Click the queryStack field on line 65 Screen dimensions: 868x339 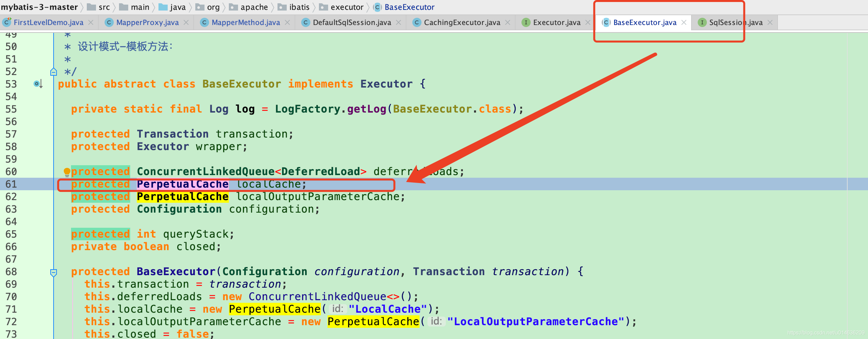pos(195,234)
